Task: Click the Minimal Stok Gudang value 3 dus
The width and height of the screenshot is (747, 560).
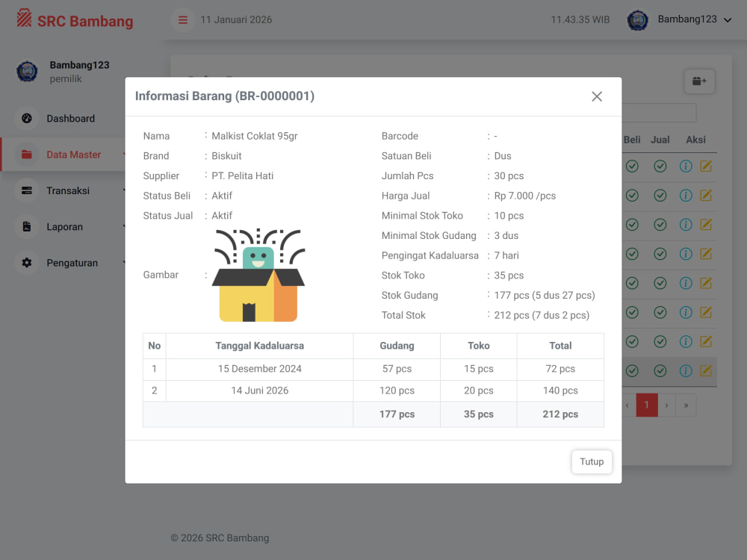Action: click(506, 236)
